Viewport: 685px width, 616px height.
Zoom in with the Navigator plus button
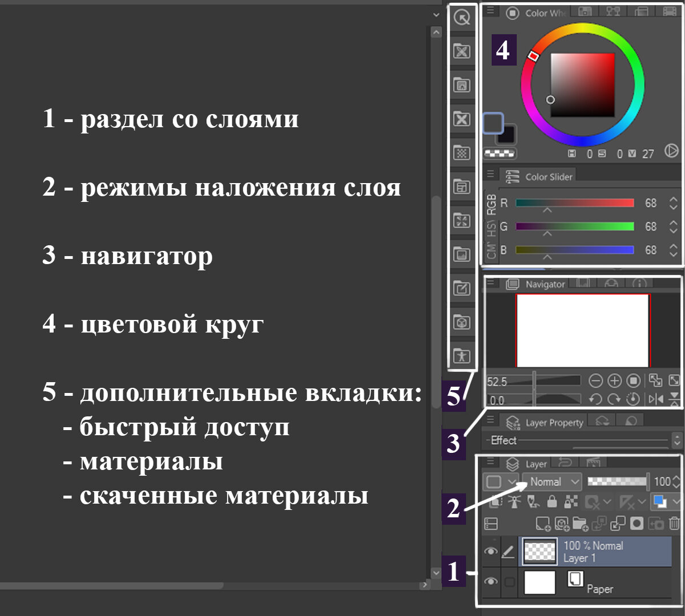tap(614, 380)
